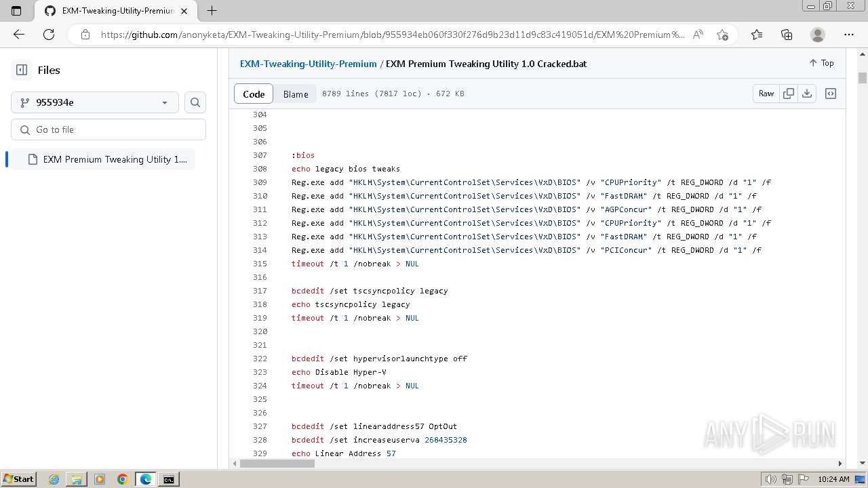Click the volume tray icon
Screen dimensions: 868x488
coord(770,479)
